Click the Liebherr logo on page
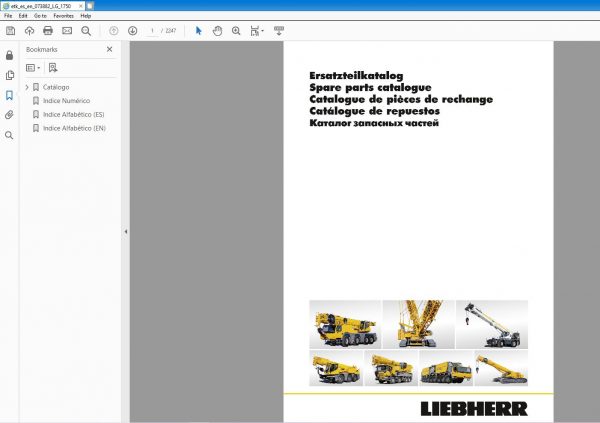600x423 pixels. [x=474, y=409]
